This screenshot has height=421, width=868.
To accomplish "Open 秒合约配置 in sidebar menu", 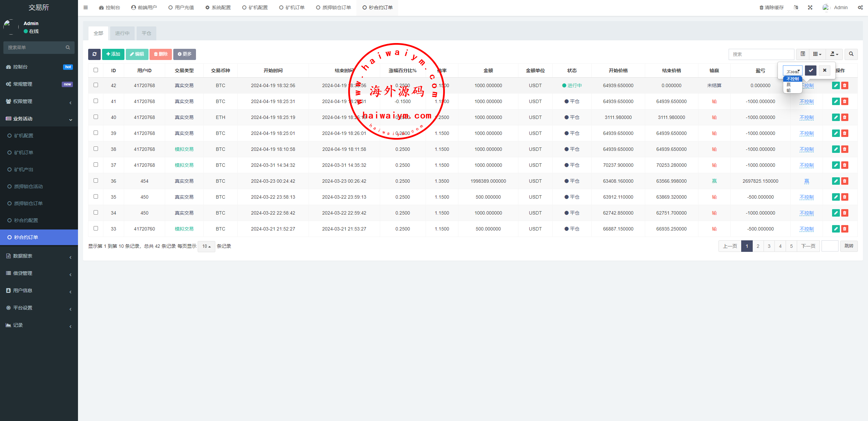I will [26, 220].
